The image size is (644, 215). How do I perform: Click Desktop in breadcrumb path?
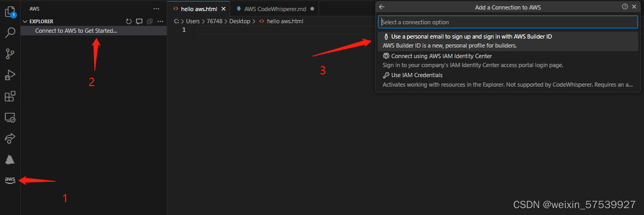click(241, 21)
